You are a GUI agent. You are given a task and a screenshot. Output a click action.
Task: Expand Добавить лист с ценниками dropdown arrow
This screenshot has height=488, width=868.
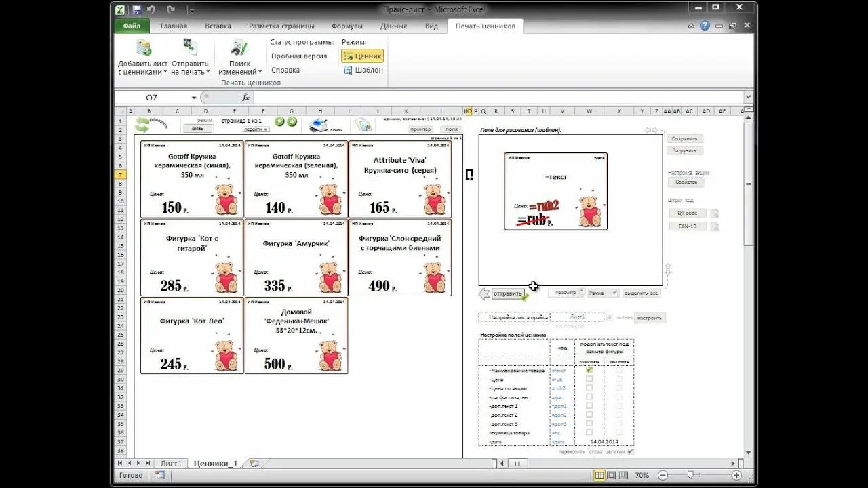(x=165, y=72)
